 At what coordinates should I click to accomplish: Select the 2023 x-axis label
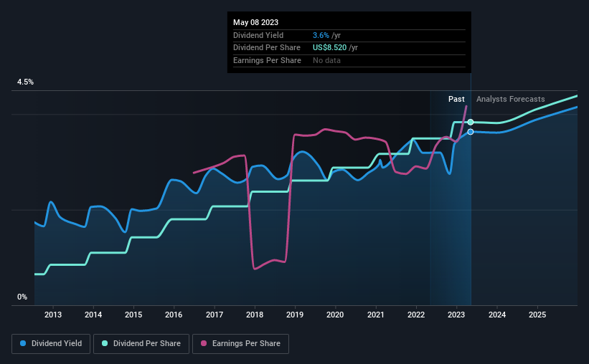[456, 315]
